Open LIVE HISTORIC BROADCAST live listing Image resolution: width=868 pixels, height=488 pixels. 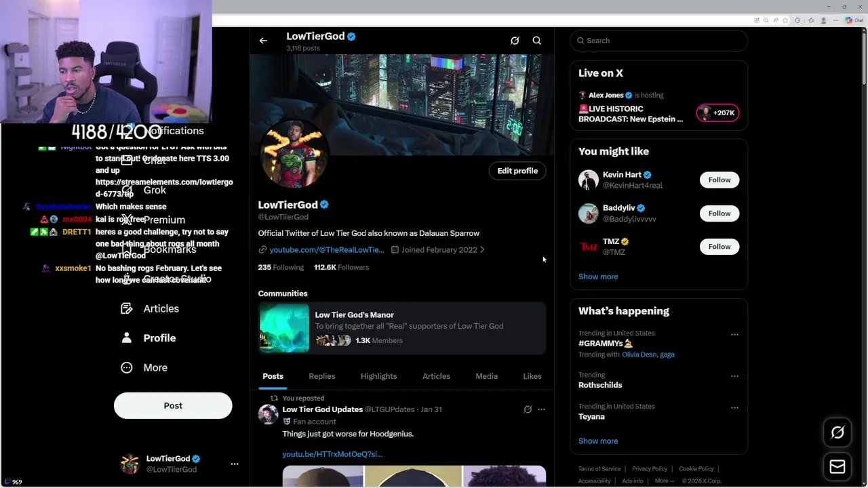tap(631, 114)
